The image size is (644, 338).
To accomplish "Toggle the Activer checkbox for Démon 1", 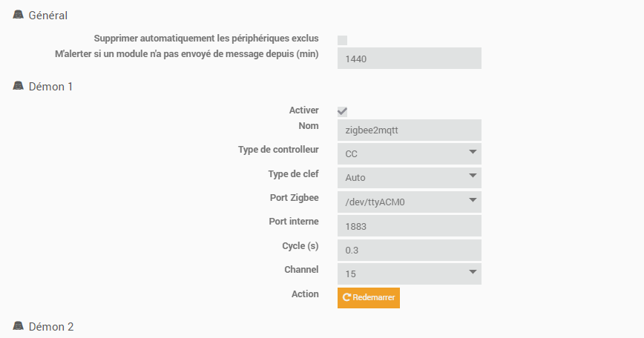I will [342, 111].
